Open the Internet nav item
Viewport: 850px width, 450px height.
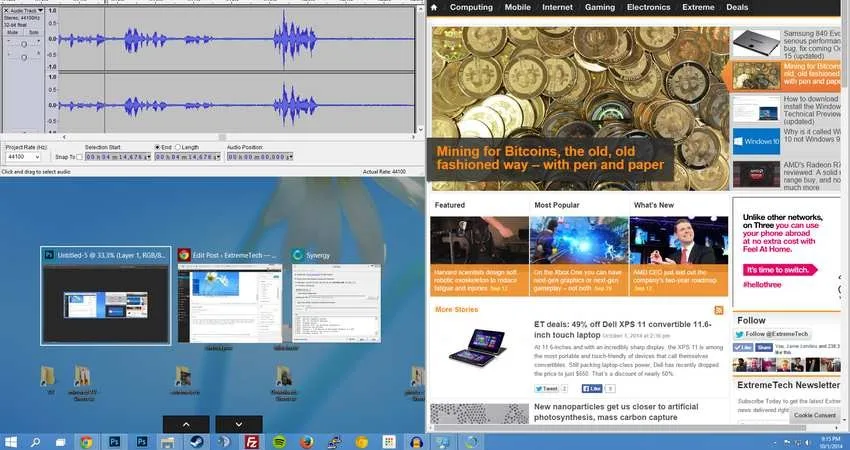click(x=557, y=8)
